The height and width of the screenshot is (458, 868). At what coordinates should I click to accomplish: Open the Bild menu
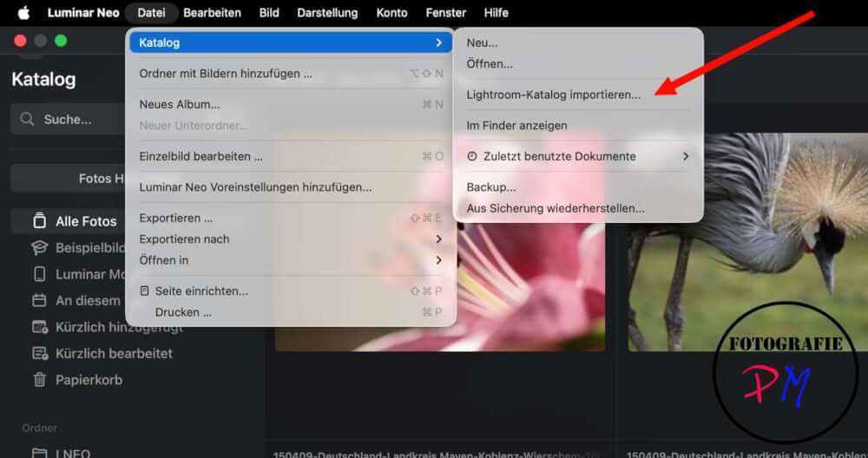pos(269,13)
